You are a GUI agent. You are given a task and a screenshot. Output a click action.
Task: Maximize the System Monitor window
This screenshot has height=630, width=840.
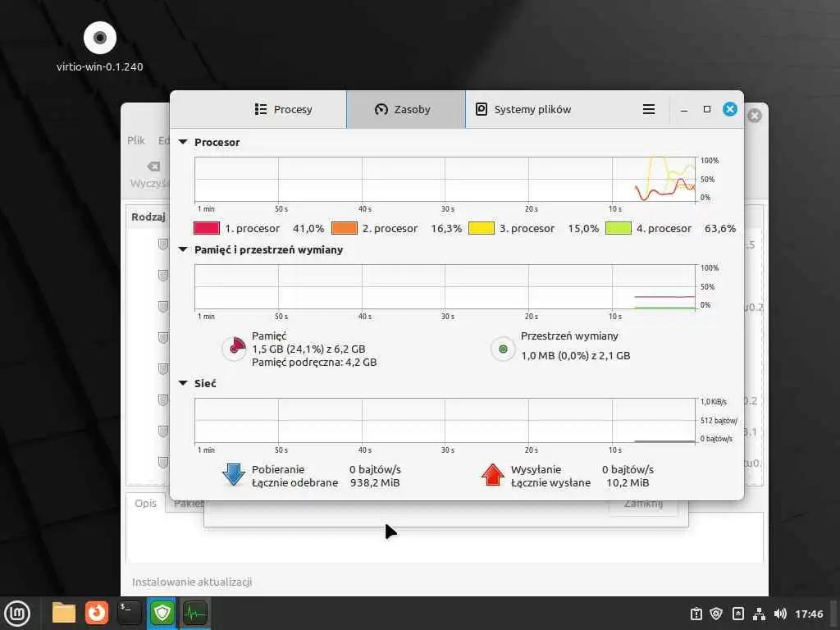706,109
